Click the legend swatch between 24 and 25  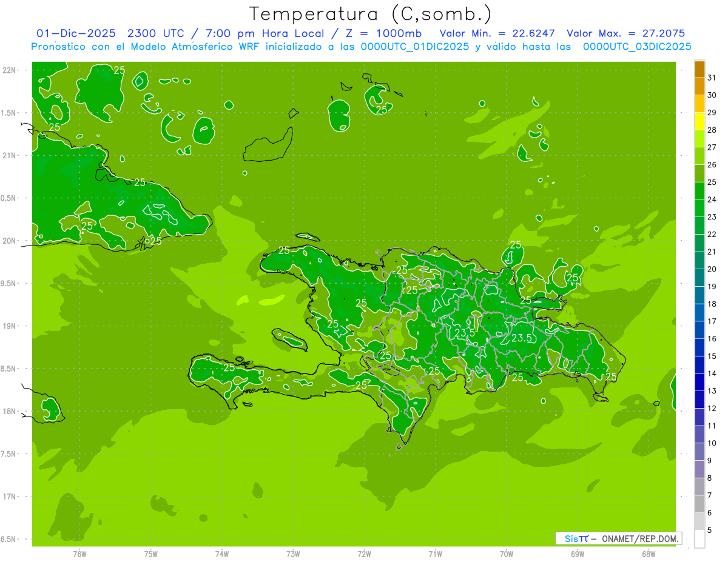[699, 191]
